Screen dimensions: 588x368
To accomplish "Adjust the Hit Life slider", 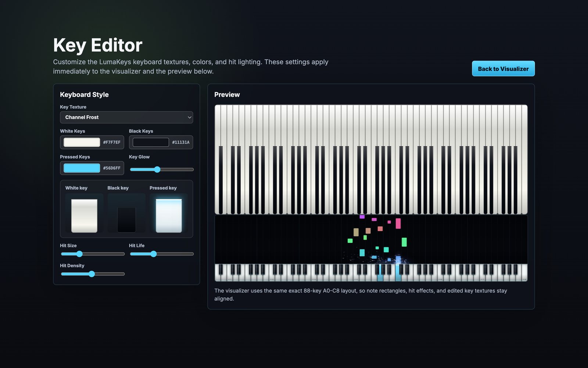I will tap(162, 254).
